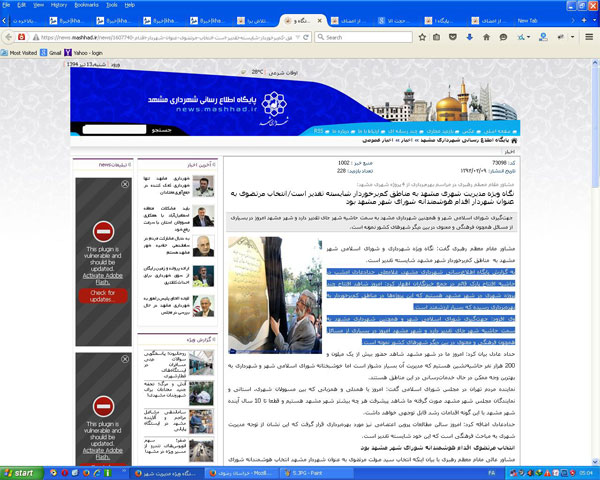Focus the Firefox Search box
This screenshot has height=480, width=600.
(364, 37)
